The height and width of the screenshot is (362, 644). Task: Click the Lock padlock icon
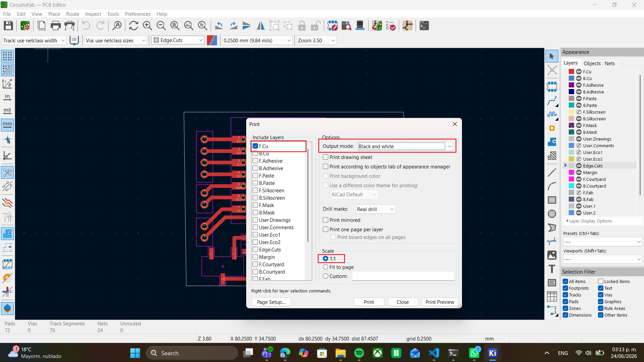click(x=302, y=26)
